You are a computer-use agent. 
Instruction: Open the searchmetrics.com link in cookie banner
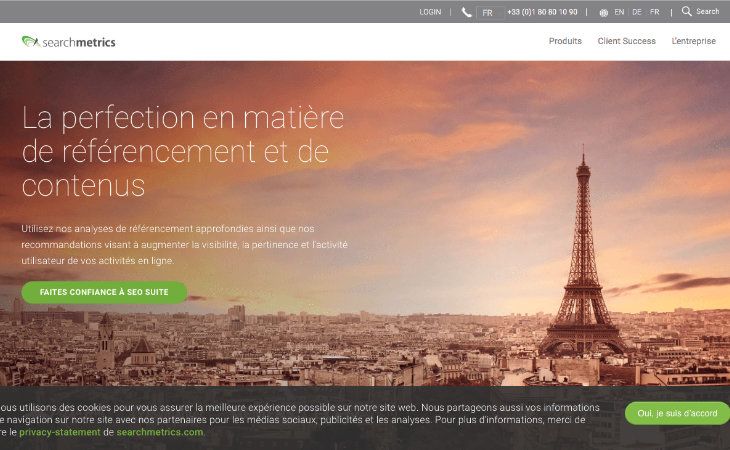click(160, 432)
